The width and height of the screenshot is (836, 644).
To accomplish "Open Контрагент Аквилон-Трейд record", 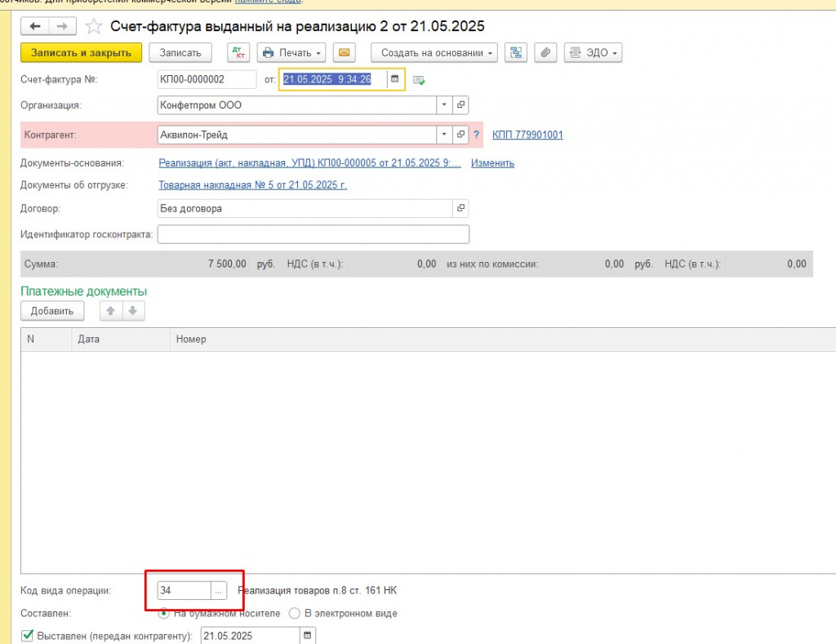I will [x=460, y=135].
